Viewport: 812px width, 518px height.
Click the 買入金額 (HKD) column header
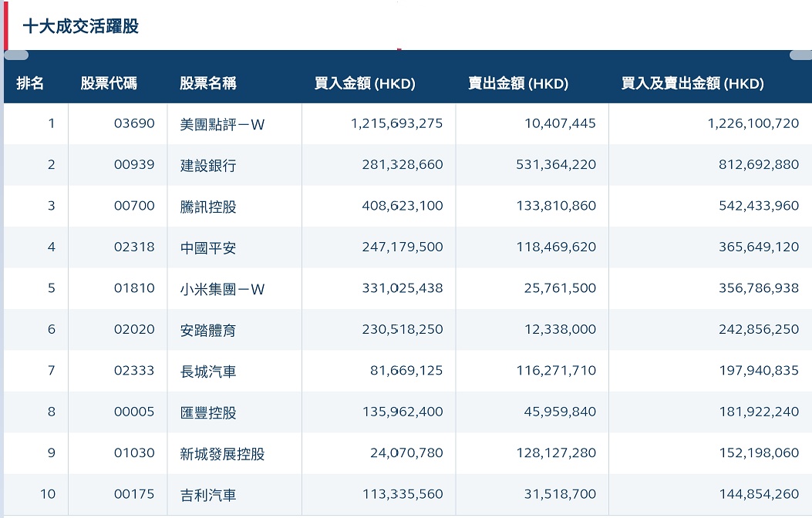pyautogui.click(x=365, y=82)
